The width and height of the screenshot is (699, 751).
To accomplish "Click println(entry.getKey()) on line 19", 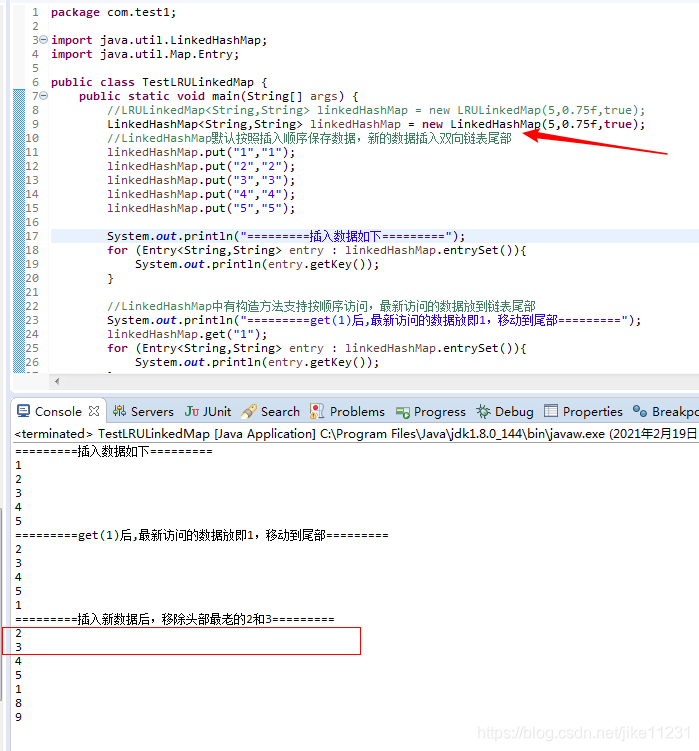I will point(257,264).
